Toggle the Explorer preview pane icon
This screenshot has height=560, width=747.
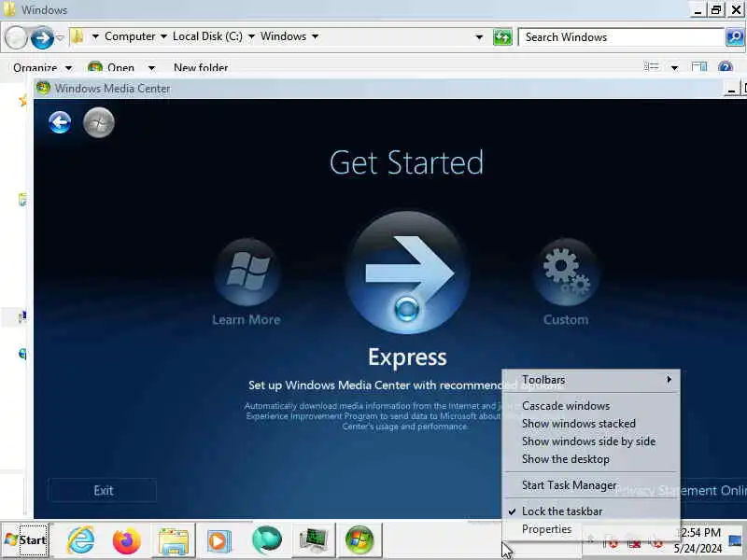(698, 67)
